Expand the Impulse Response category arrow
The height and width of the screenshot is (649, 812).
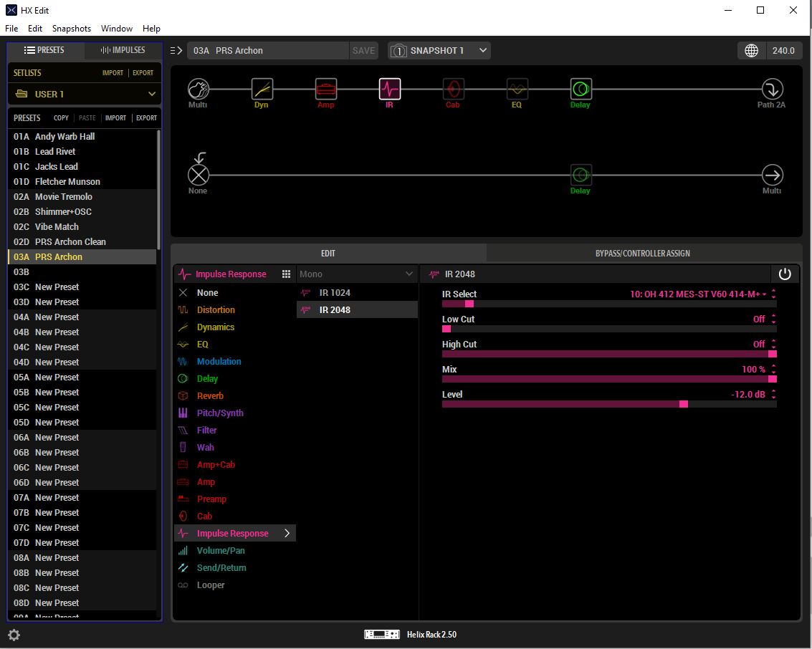tap(287, 534)
